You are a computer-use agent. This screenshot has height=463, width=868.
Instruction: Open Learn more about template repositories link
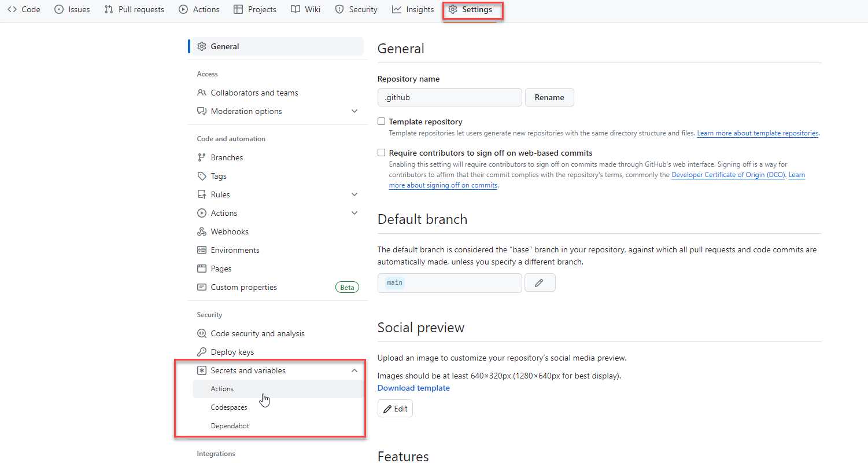tap(758, 133)
